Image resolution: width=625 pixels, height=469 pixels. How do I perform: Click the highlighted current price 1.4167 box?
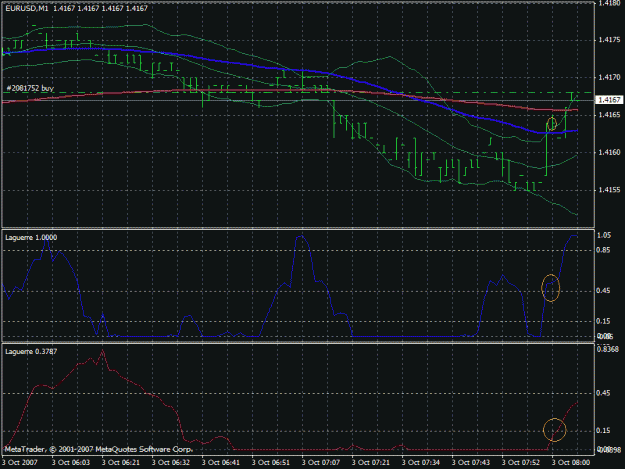[x=609, y=100]
